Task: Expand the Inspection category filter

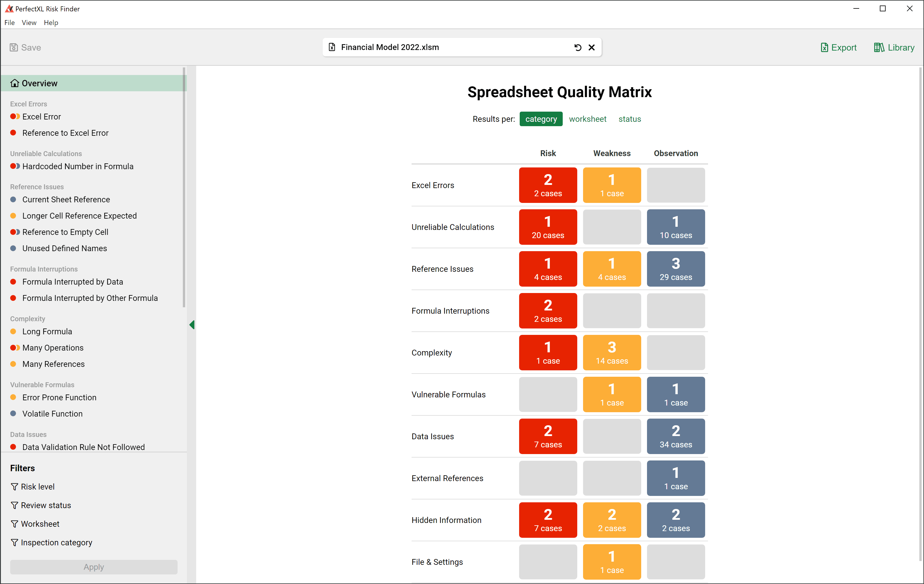Action: pos(56,542)
